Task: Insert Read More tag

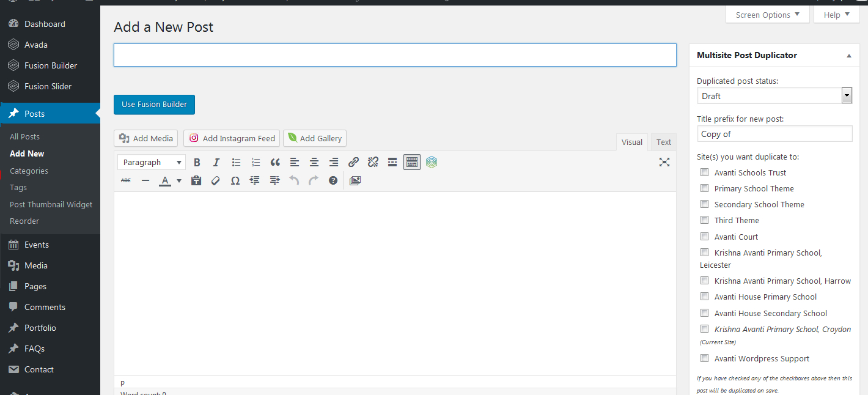Action: [x=392, y=162]
